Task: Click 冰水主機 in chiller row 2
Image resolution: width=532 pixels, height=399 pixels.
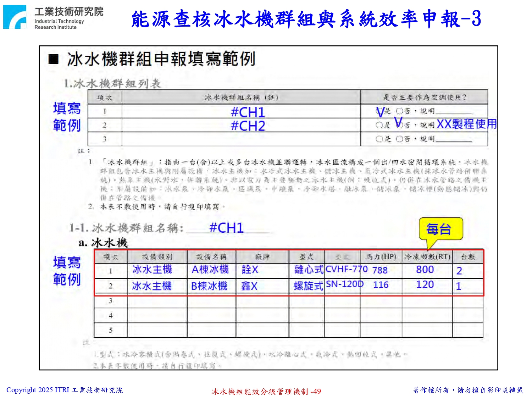Action: pos(152,286)
